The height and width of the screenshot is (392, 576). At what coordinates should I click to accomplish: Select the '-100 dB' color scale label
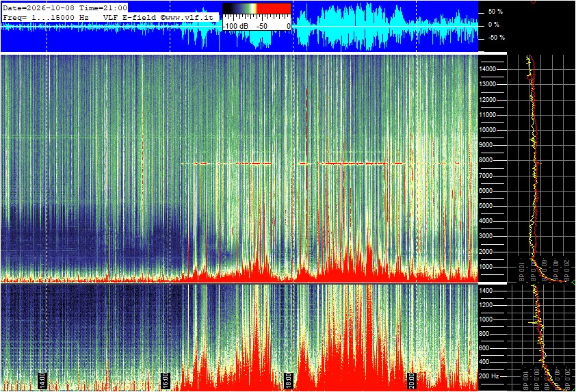235,26
